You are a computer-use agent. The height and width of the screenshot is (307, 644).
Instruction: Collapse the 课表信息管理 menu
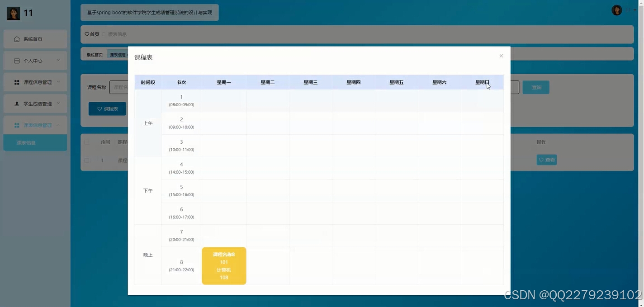(35, 125)
